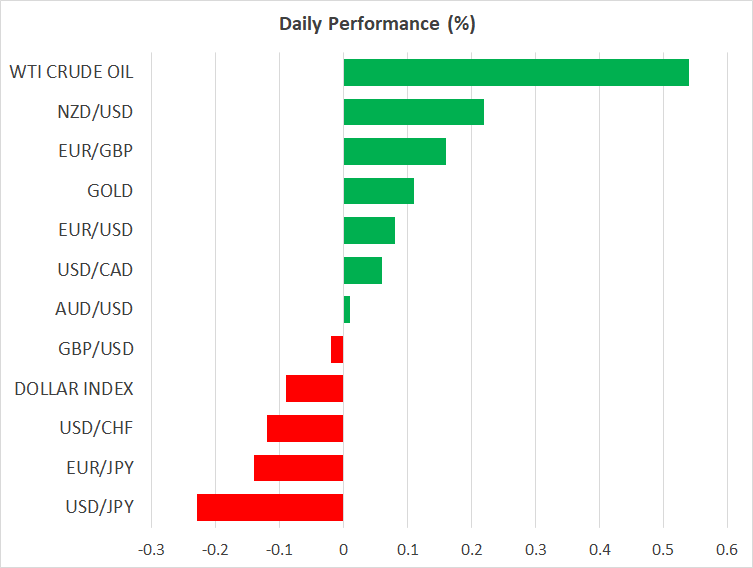
Task: Click the USD/JPY axis label
Action: click(x=100, y=507)
